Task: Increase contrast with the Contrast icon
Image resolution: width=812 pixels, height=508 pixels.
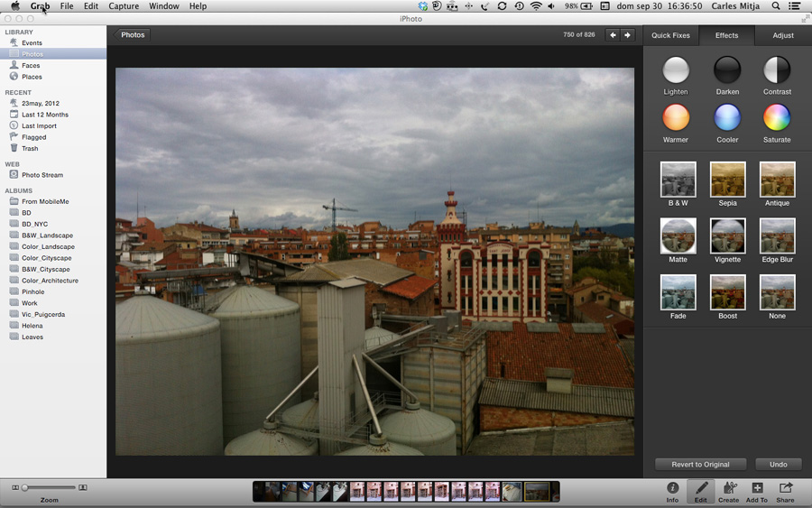Action: 777,69
